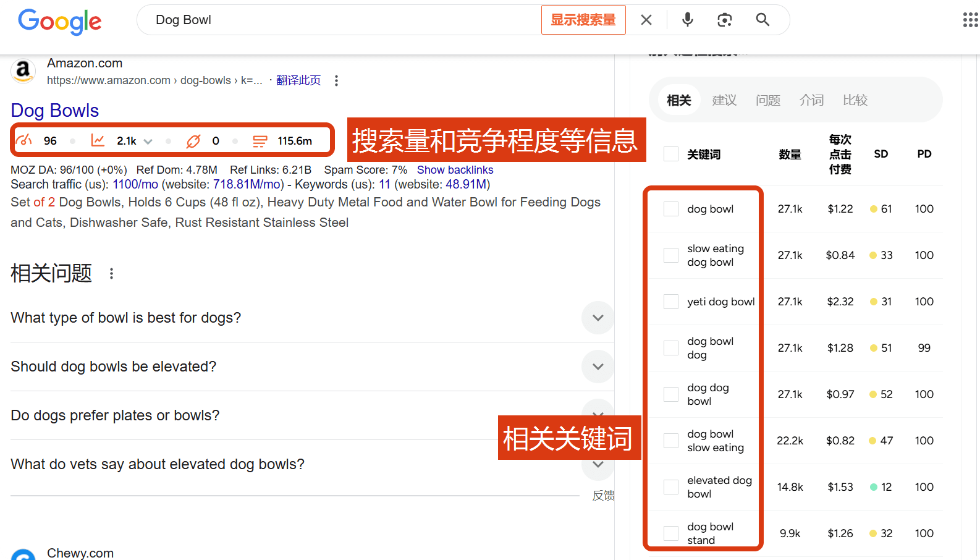Screen dimensions: 980x560
Task: Submit search with the magnifying glass icon
Action: pos(762,20)
